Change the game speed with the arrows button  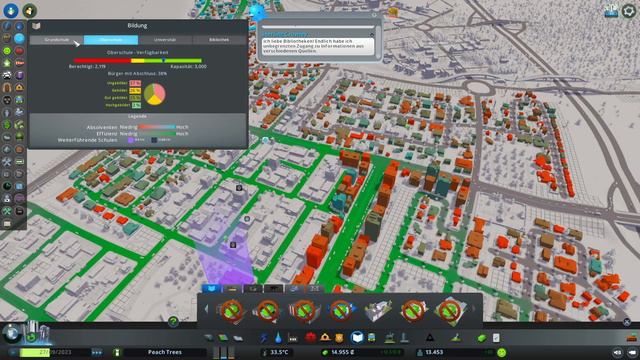[x=97, y=352]
